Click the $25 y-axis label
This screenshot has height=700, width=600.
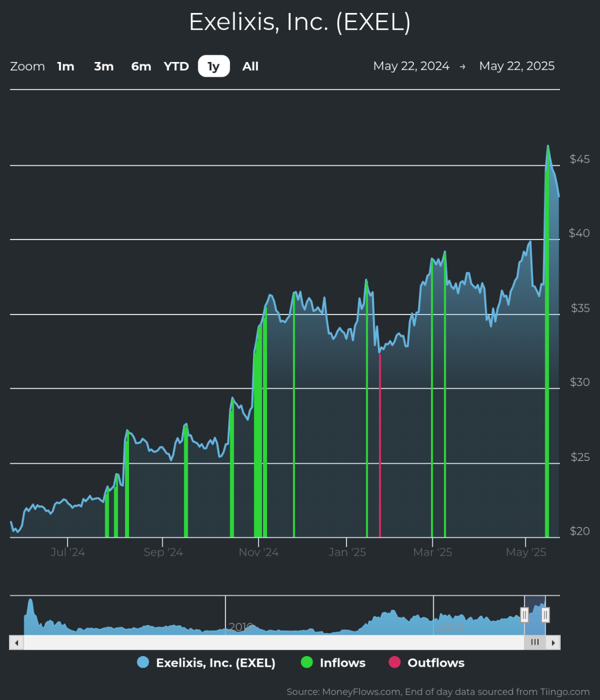580,457
